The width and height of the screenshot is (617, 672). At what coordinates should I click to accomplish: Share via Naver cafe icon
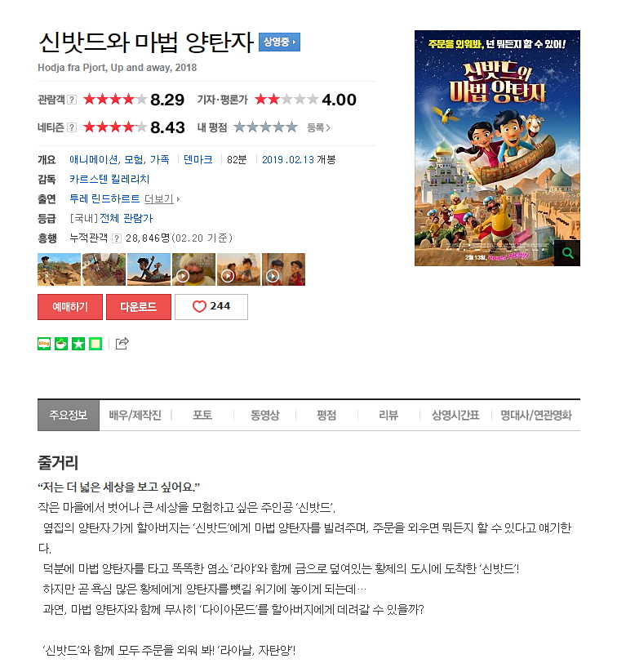point(61,344)
